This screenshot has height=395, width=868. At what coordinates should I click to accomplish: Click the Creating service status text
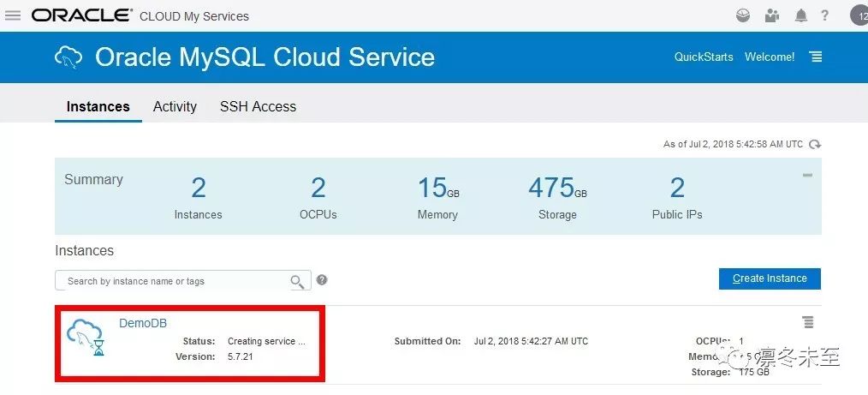266,341
